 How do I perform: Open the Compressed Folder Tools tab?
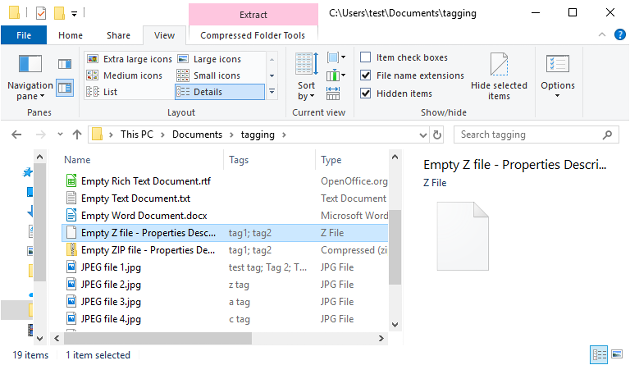tap(253, 35)
